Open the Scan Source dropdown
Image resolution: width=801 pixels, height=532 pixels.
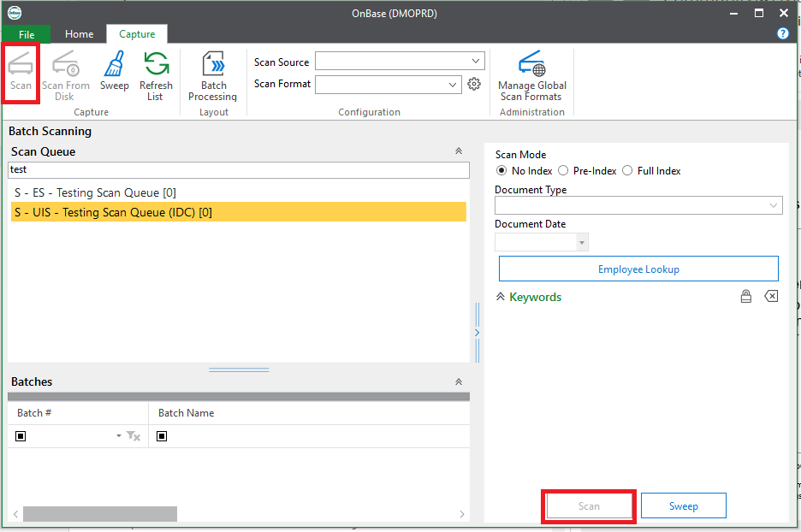click(x=475, y=61)
